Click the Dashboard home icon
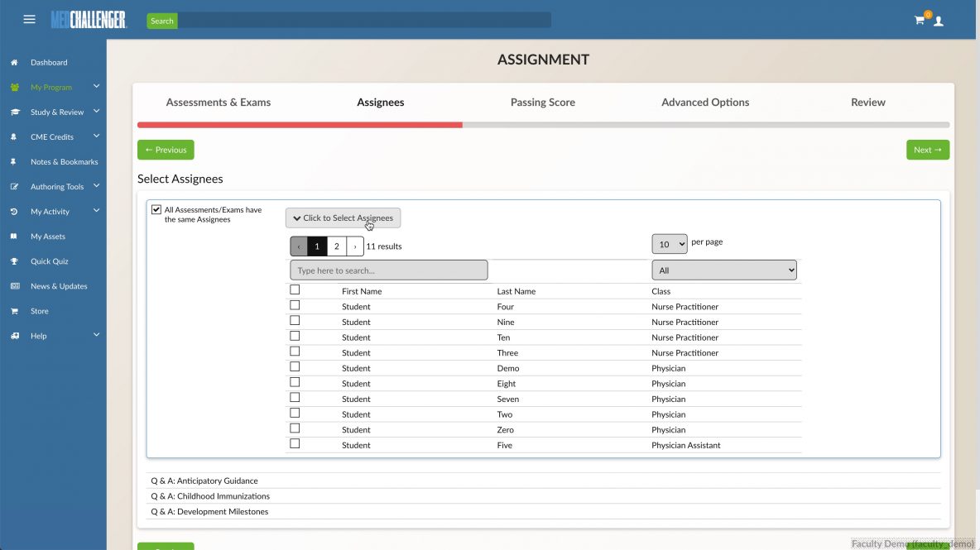Viewport: 980px width, 550px height. coord(14,62)
